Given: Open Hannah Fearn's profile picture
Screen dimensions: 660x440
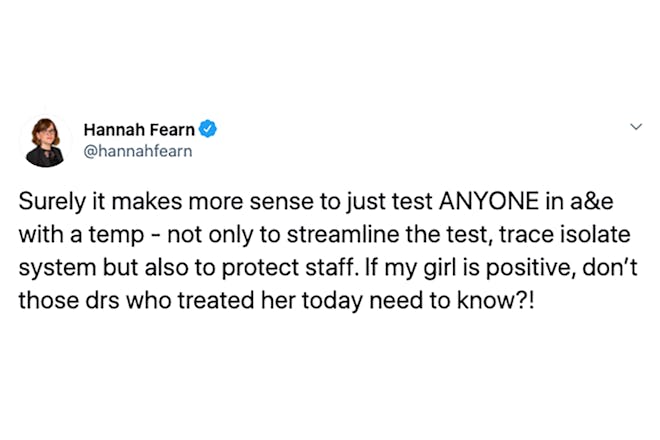Looking at the screenshot, I should tap(45, 142).
